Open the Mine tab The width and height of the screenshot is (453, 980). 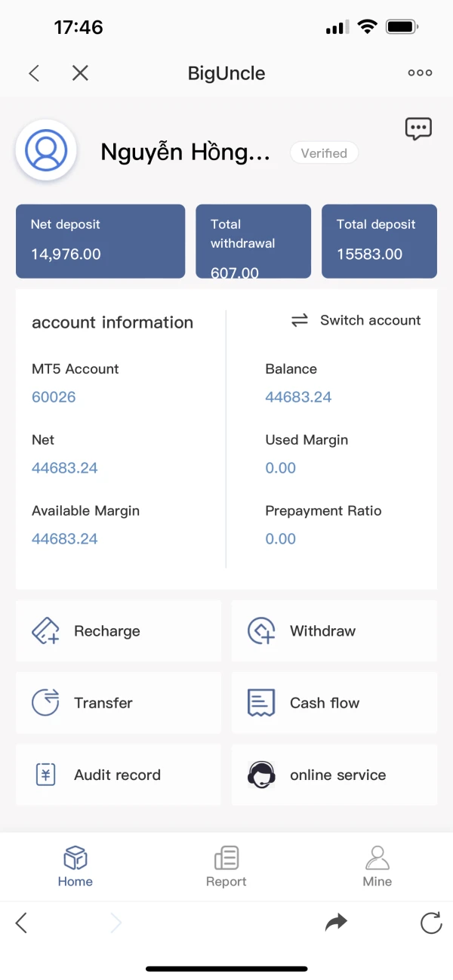[x=377, y=867]
